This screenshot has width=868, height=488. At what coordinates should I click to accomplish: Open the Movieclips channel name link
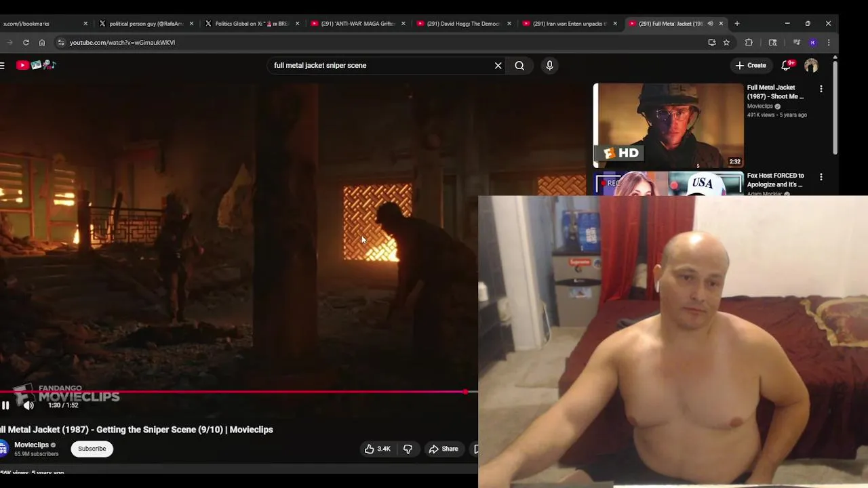click(31, 445)
